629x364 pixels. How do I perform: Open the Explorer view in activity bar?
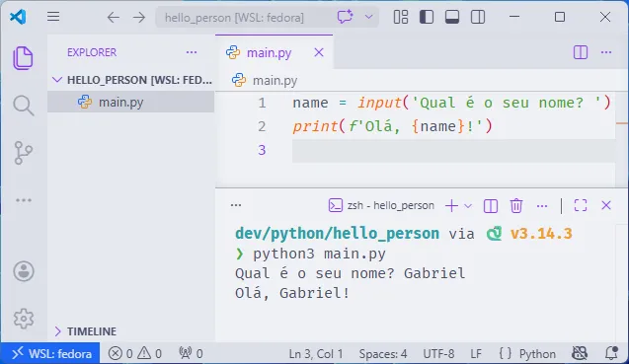(24, 58)
